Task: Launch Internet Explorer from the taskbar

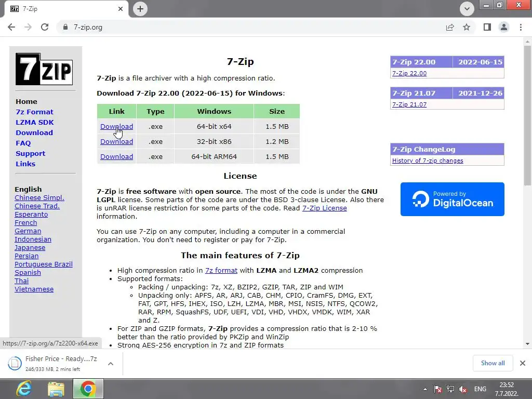Action: 24,389
